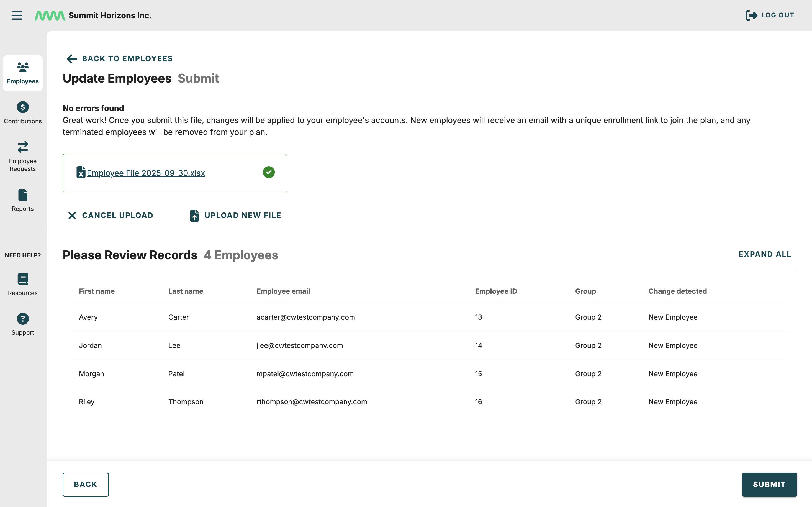Click the Employee ID column header

point(496,291)
